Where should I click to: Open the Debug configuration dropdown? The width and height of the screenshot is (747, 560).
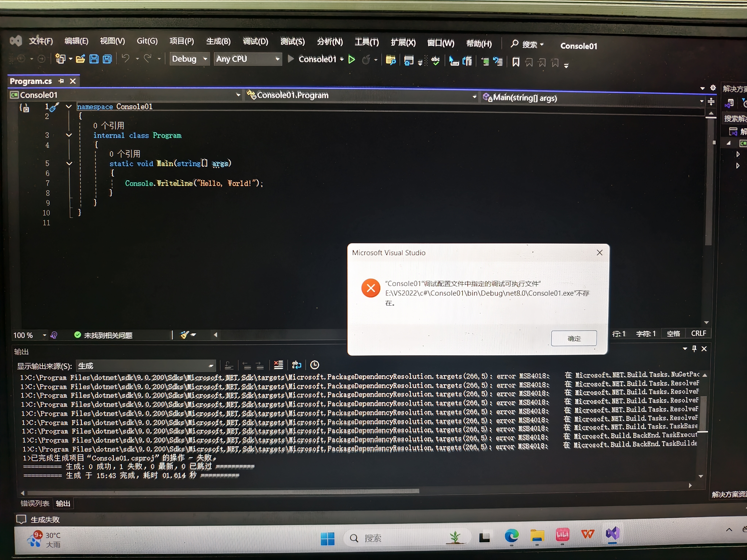(205, 59)
